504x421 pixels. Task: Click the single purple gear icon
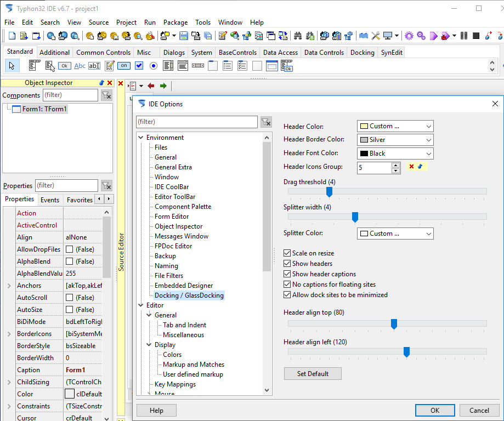point(409,36)
